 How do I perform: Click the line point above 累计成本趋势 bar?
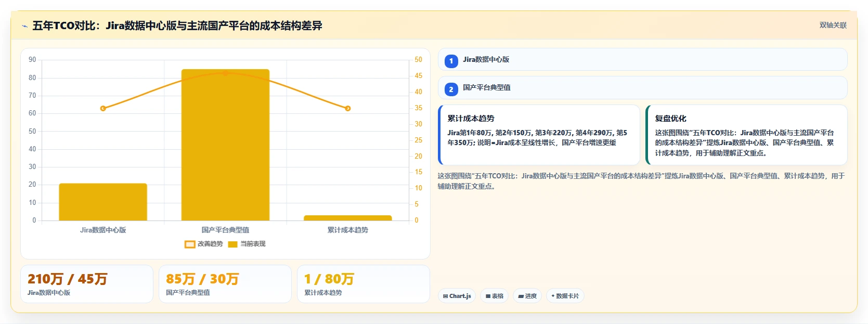tap(348, 108)
